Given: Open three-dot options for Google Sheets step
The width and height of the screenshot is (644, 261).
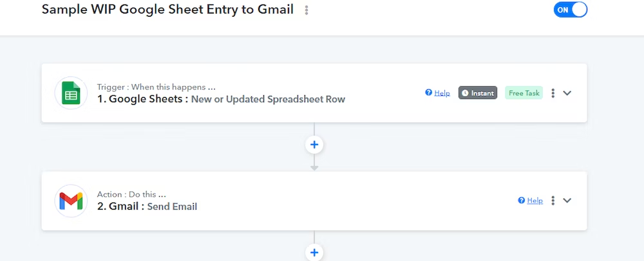Looking at the screenshot, I should click(553, 93).
